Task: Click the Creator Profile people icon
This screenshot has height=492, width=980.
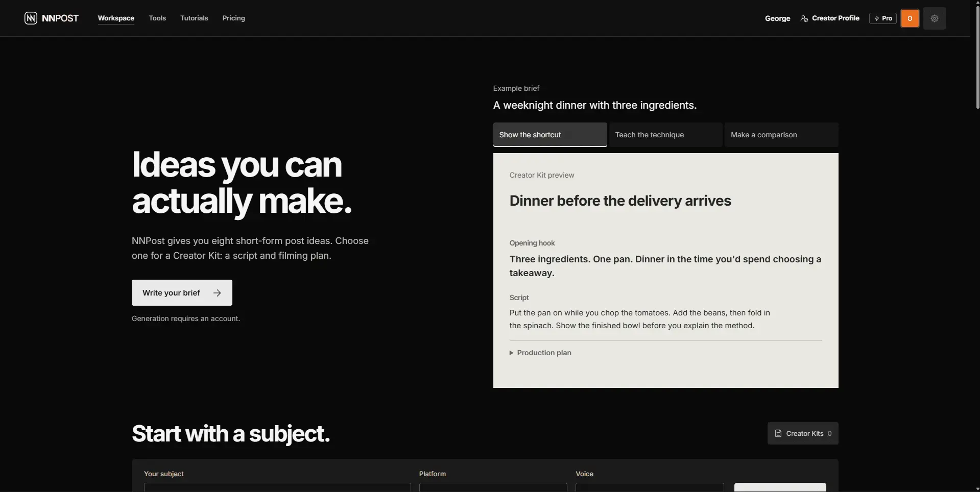Action: (804, 18)
